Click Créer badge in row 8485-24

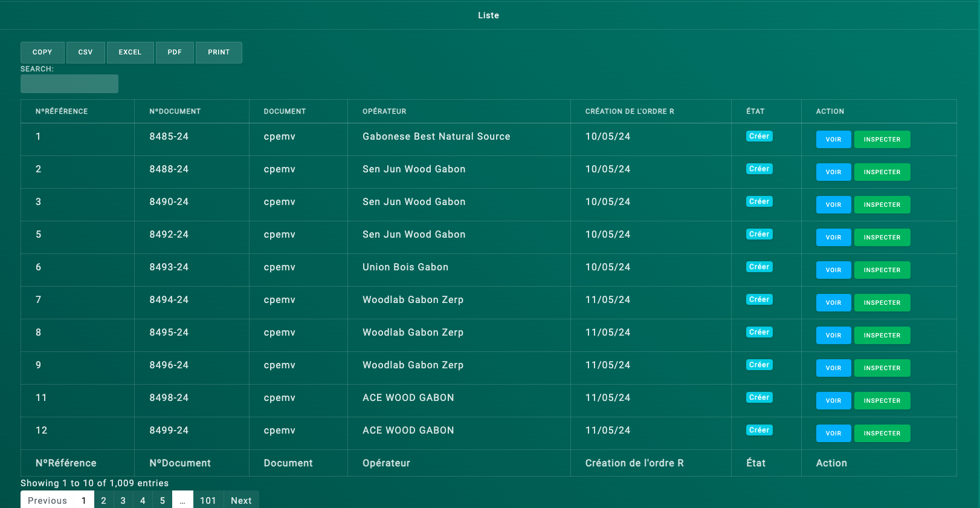click(x=759, y=136)
